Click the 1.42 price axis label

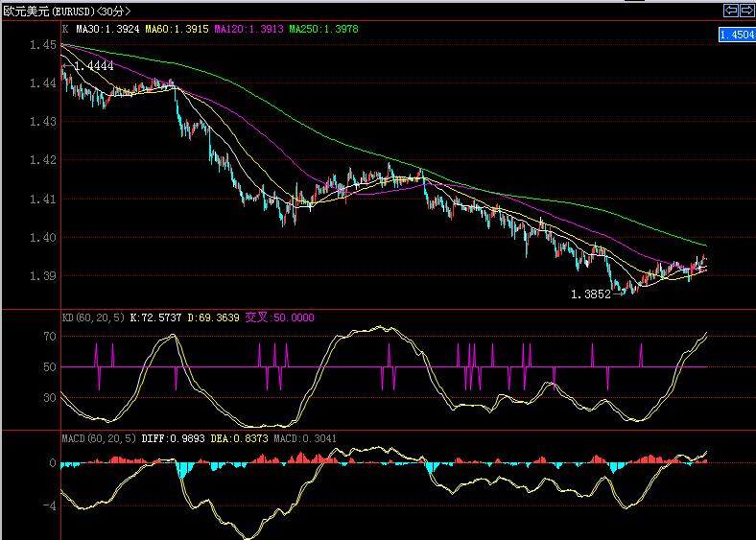coord(43,160)
